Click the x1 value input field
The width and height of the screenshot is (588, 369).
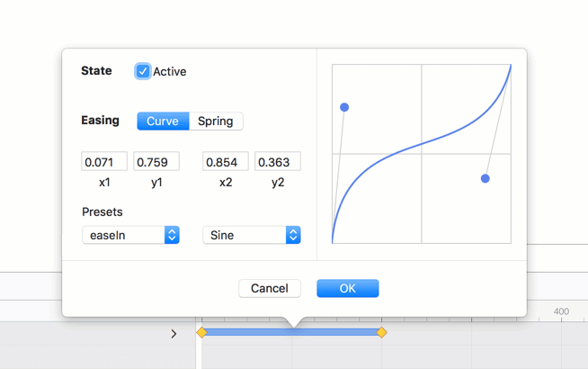[x=104, y=162]
